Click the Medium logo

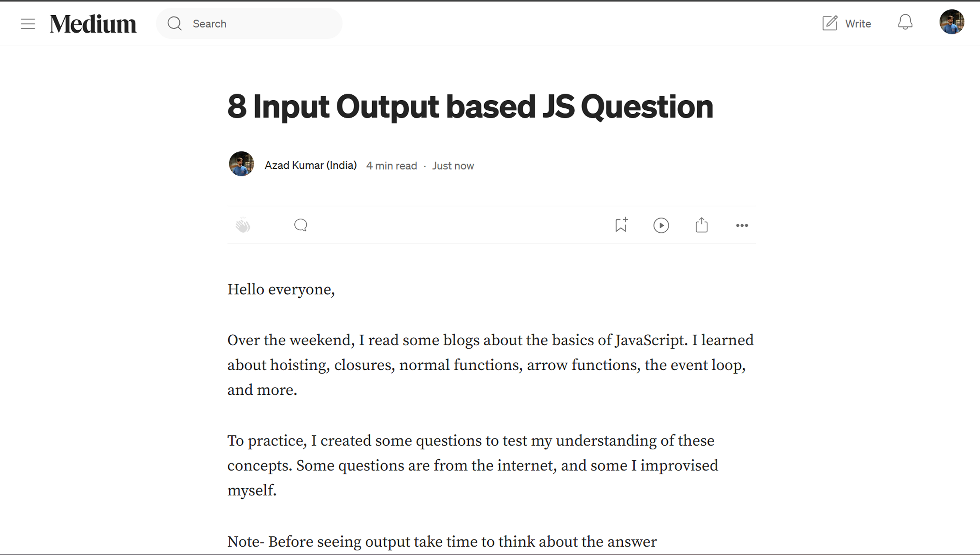tap(93, 24)
